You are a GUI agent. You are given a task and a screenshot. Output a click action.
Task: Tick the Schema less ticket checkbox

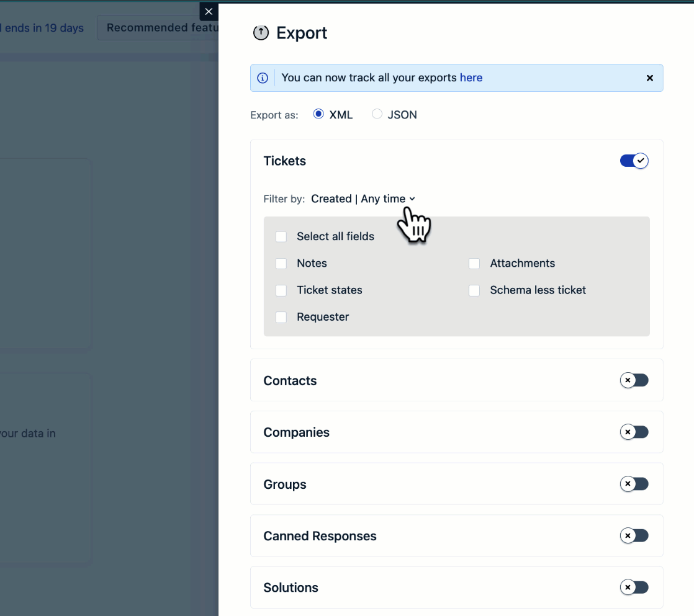point(474,290)
